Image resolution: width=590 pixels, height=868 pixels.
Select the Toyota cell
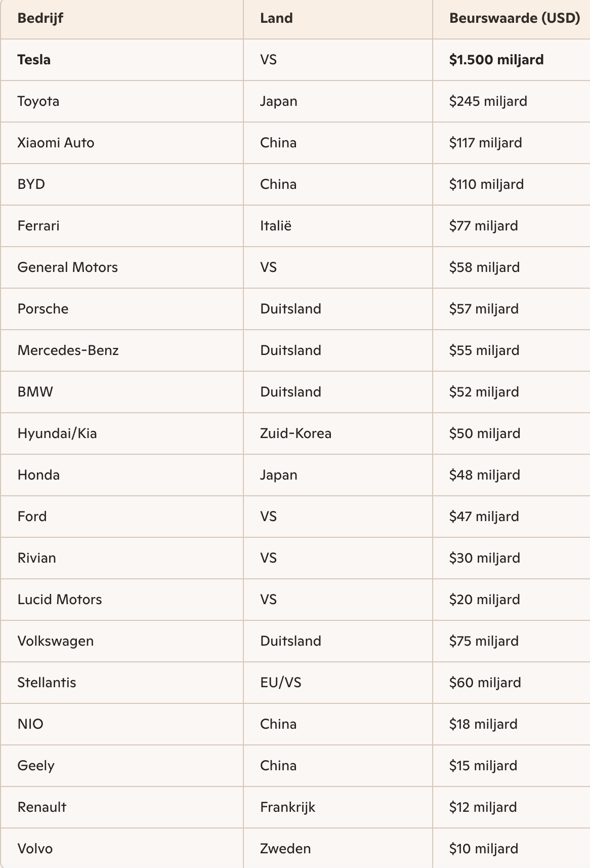point(38,101)
